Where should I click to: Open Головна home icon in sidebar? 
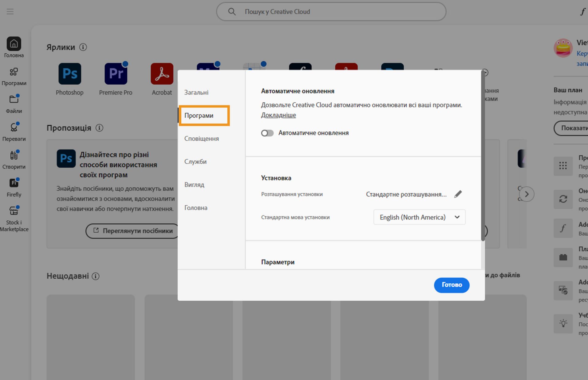tap(14, 44)
